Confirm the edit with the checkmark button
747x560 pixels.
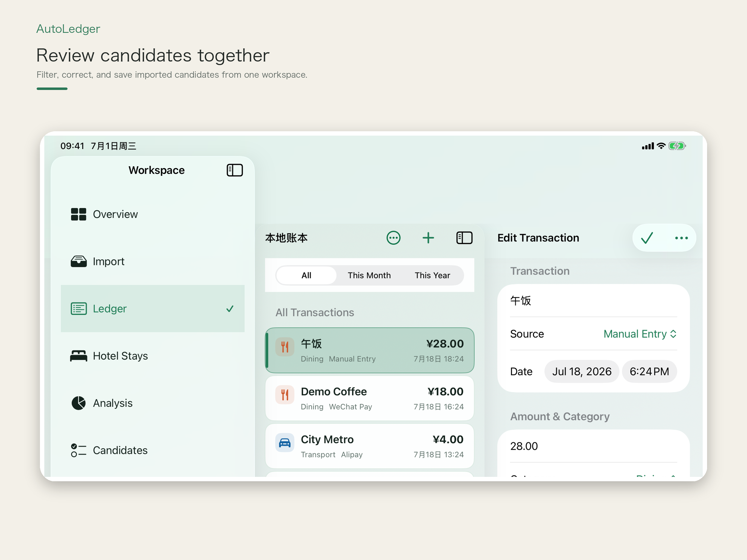point(647,238)
